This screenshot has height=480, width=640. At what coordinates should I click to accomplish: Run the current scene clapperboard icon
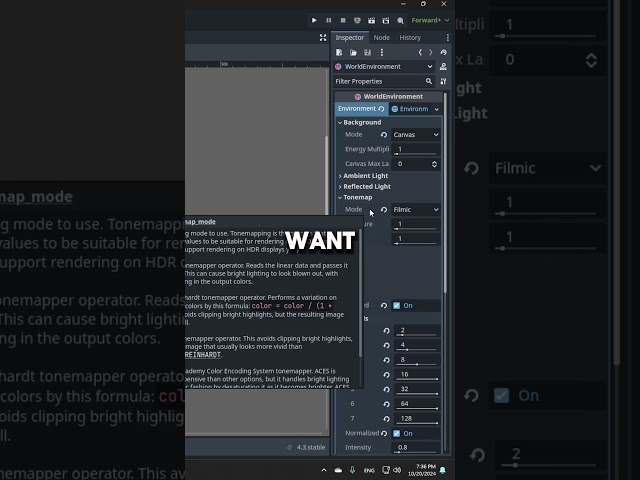tap(371, 20)
